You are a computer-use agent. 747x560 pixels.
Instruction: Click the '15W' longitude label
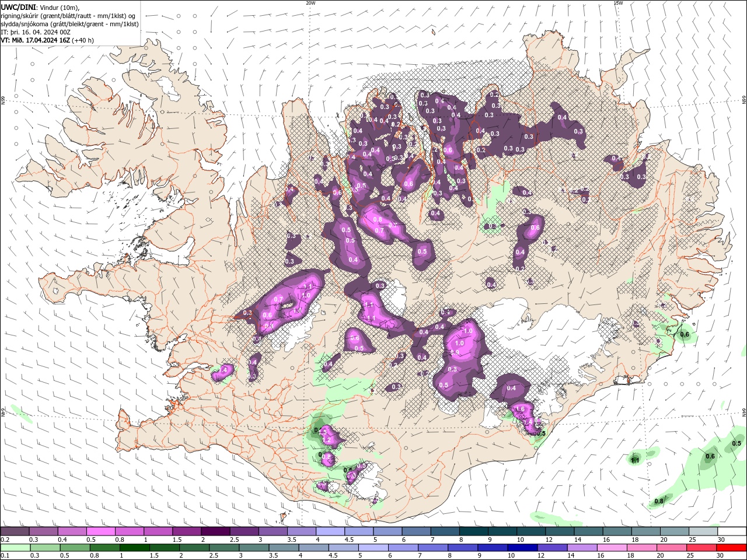618,3
